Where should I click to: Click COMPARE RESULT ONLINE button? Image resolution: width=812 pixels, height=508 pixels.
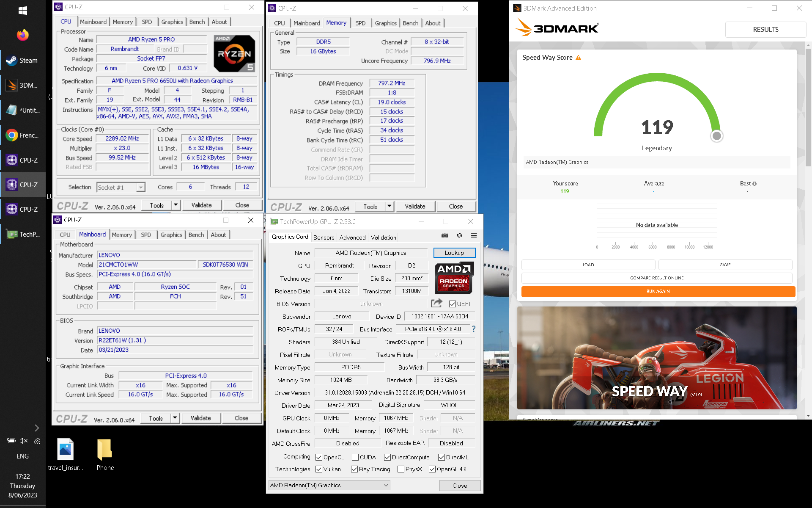pyautogui.click(x=657, y=278)
